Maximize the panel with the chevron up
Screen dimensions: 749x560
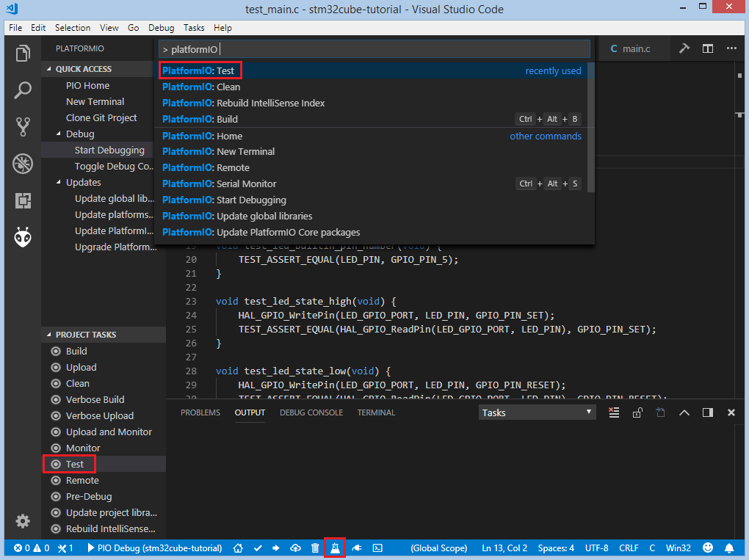click(x=684, y=412)
